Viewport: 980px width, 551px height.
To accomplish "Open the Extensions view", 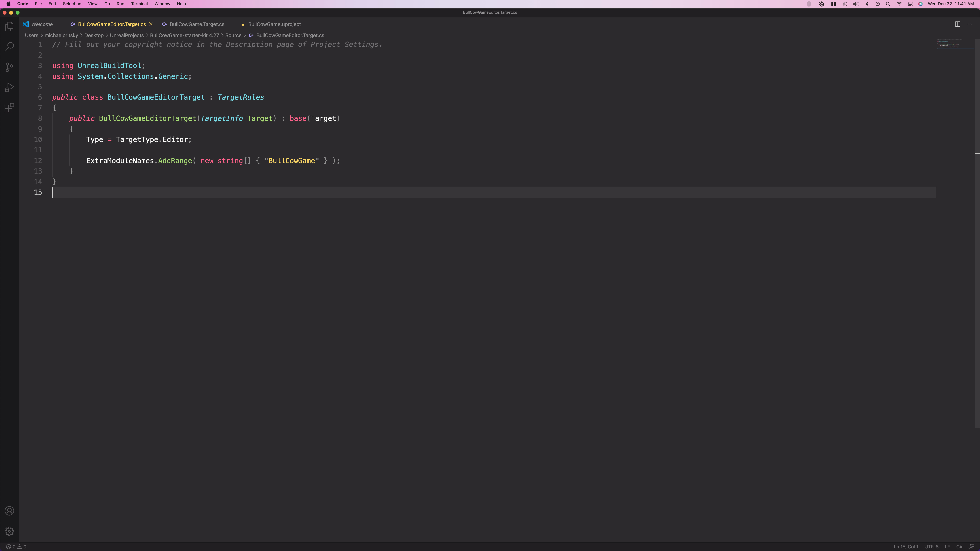I will click(x=9, y=108).
